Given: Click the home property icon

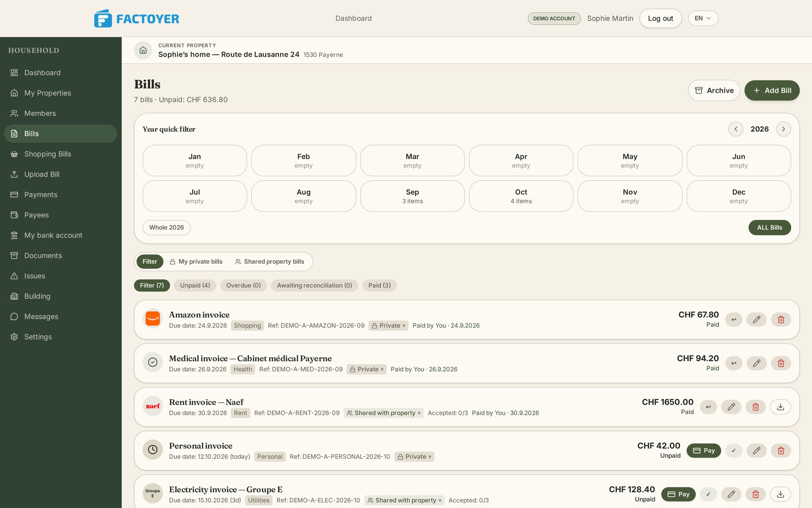Looking at the screenshot, I should pos(143,50).
